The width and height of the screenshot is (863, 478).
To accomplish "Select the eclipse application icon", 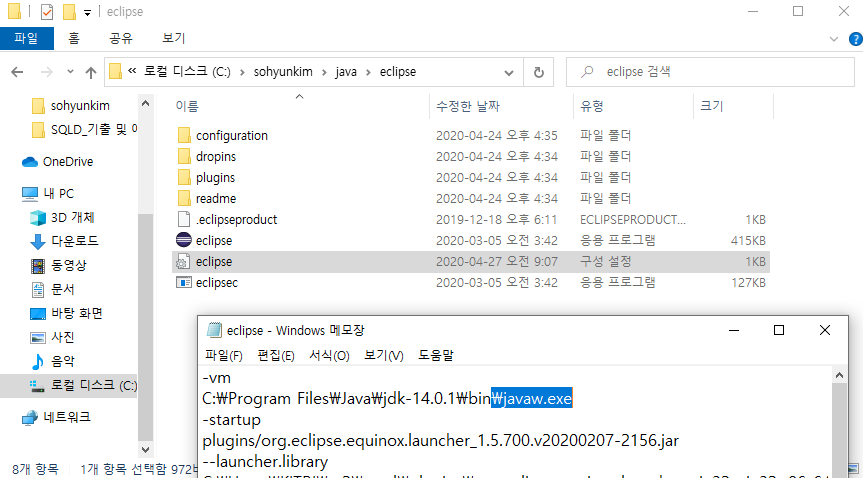I will tap(183, 241).
